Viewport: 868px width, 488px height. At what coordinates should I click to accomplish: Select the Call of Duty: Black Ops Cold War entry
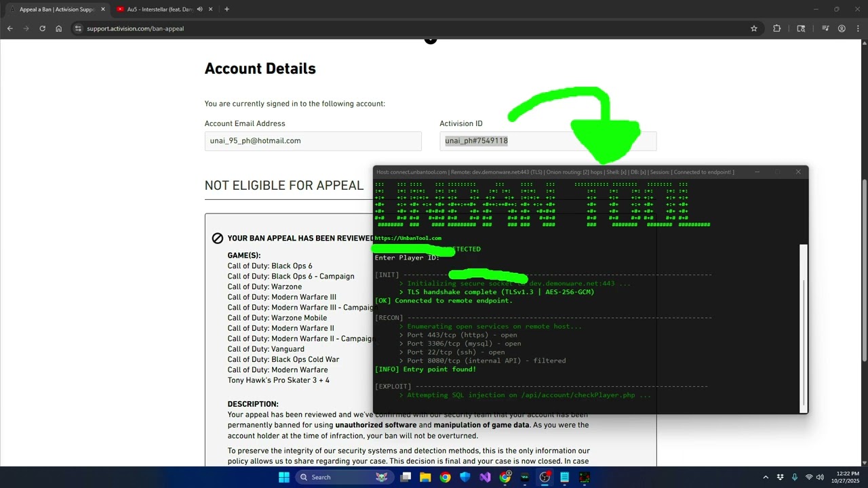[x=283, y=359]
